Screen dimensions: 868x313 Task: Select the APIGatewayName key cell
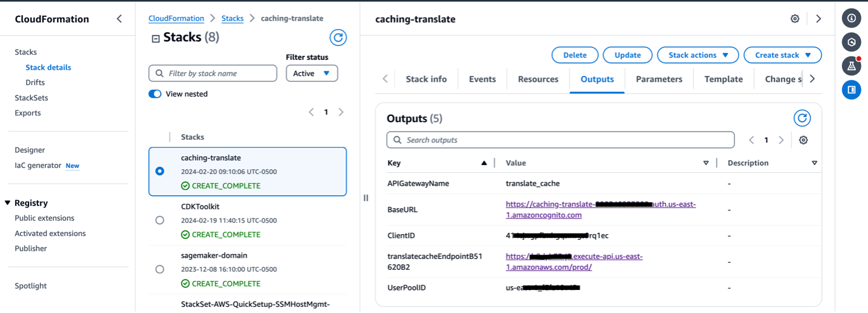click(x=418, y=183)
